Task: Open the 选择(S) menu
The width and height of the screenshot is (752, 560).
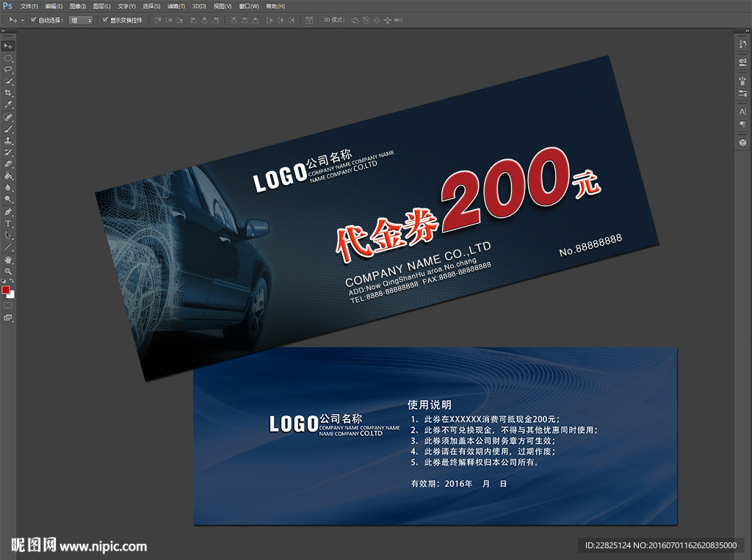Action: pyautogui.click(x=151, y=6)
